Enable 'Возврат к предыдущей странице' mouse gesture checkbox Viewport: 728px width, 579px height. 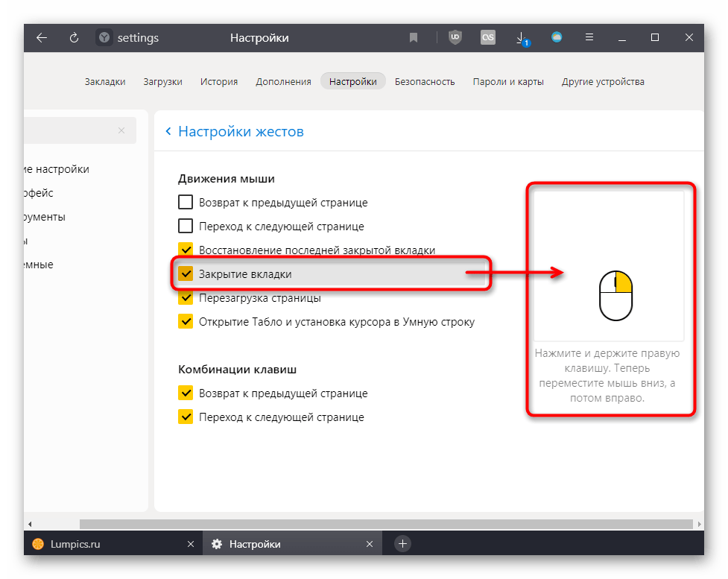(186, 202)
